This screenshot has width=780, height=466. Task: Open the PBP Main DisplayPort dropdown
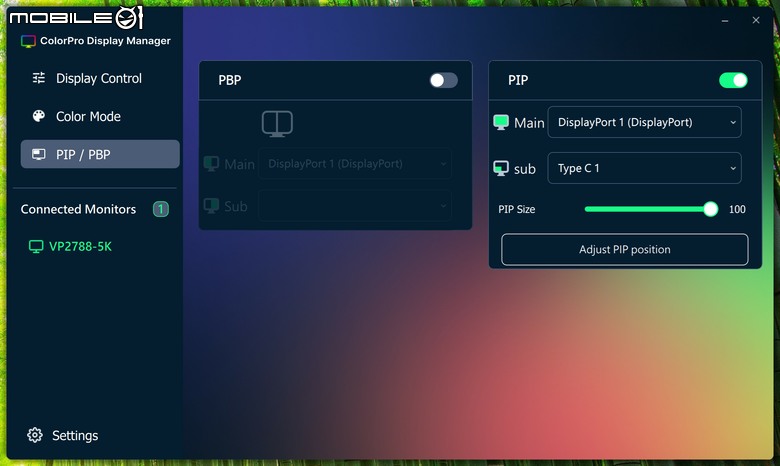[x=355, y=164]
